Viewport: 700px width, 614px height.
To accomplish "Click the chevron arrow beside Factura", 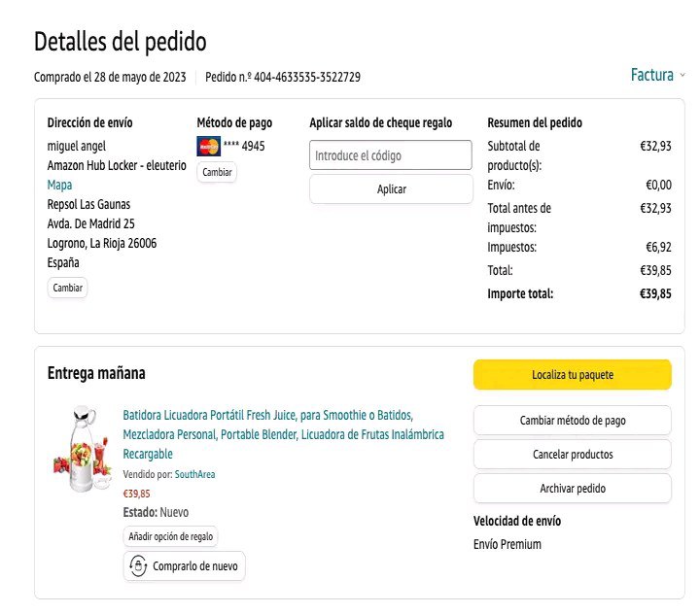I will coord(682,76).
